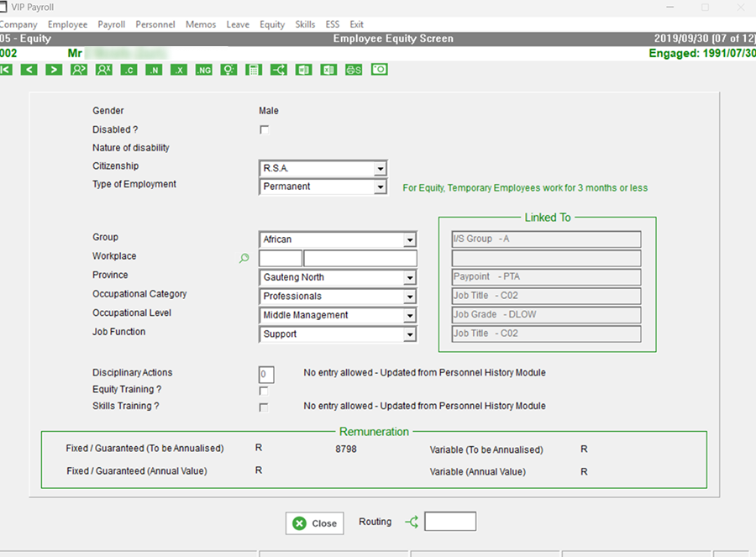756x557 pixels.
Task: Go to first employee record icon
Action: [x=5, y=70]
